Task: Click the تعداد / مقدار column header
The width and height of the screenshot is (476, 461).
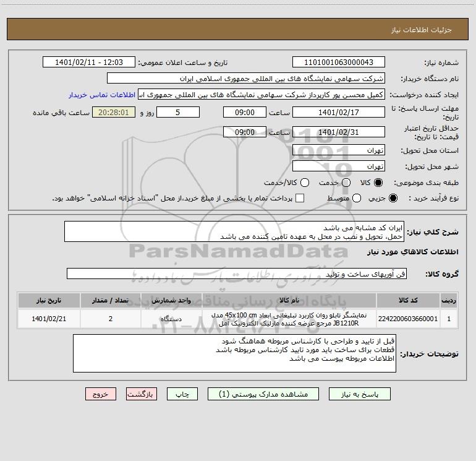Action: coord(111,300)
